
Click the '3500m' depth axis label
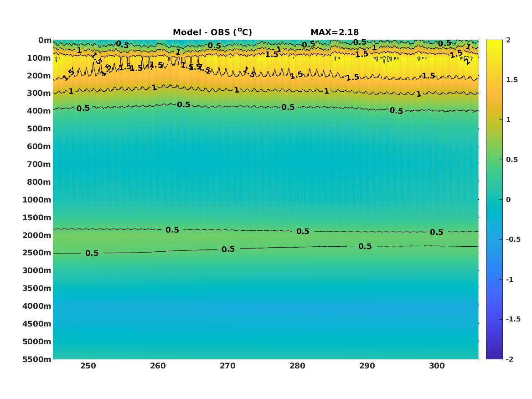37,288
